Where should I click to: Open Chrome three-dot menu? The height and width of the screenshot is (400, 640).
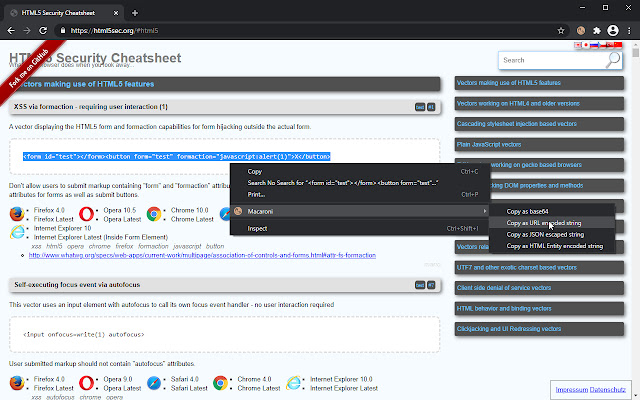pos(629,30)
